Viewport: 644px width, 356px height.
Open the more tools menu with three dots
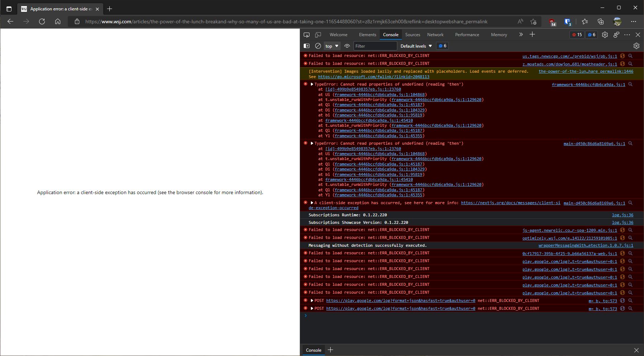coord(627,34)
